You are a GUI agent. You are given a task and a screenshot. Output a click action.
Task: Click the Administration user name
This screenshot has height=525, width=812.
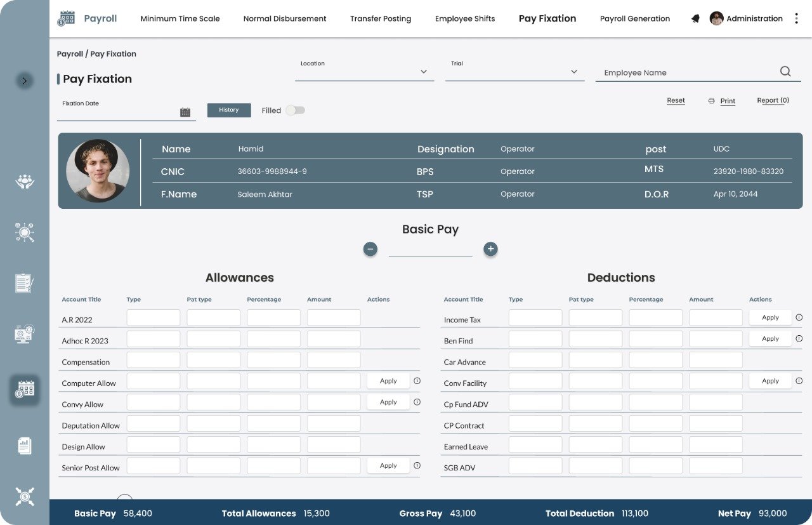[x=754, y=18]
